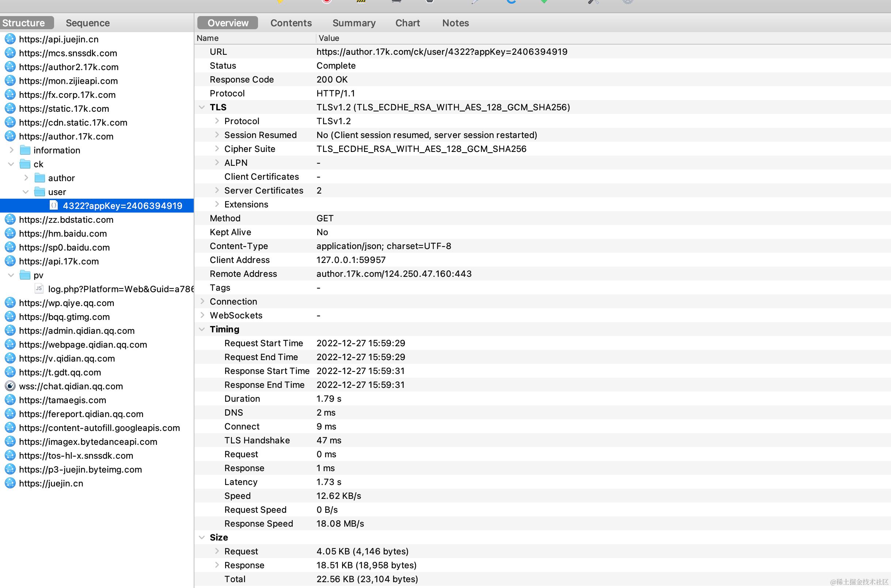Expand the information folder in tree
The width and height of the screenshot is (891, 588).
point(12,150)
